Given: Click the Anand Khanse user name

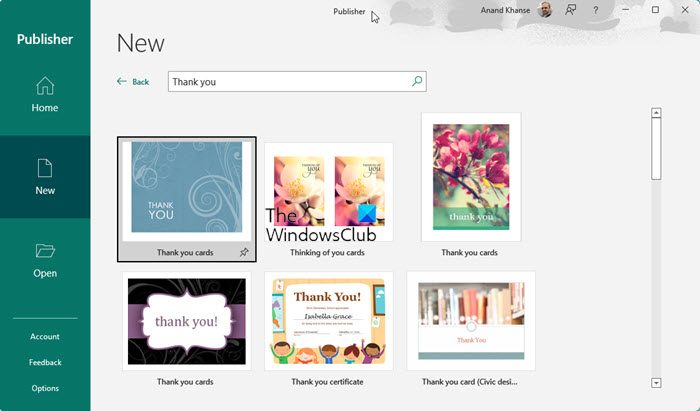Looking at the screenshot, I should pyautogui.click(x=505, y=10).
